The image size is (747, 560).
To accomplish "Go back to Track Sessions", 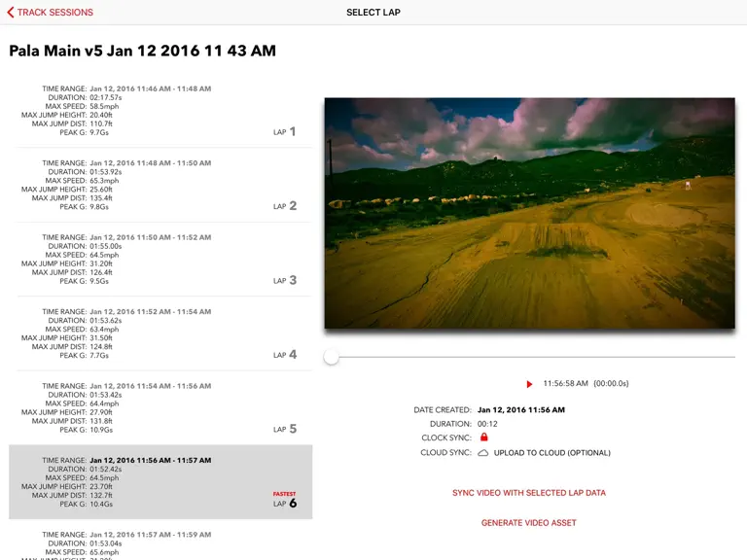I will 50,13.
